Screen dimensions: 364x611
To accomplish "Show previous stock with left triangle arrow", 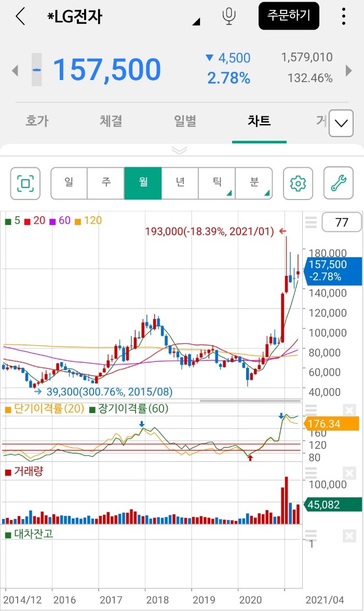I will point(15,71).
